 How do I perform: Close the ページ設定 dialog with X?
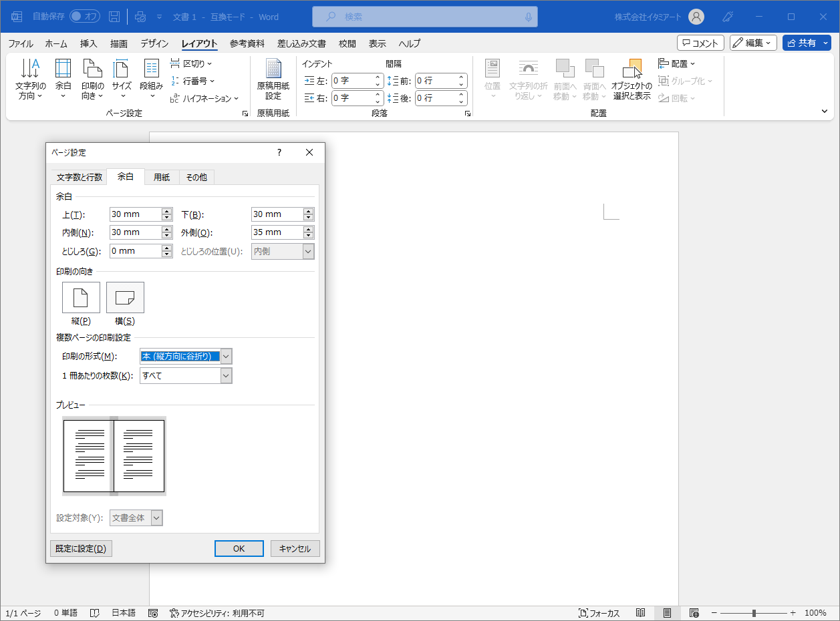tap(309, 152)
